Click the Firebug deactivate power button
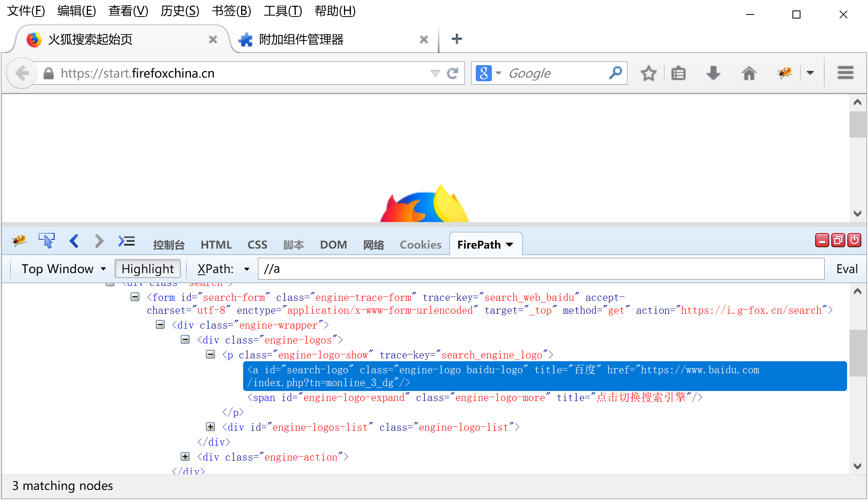 tap(854, 240)
